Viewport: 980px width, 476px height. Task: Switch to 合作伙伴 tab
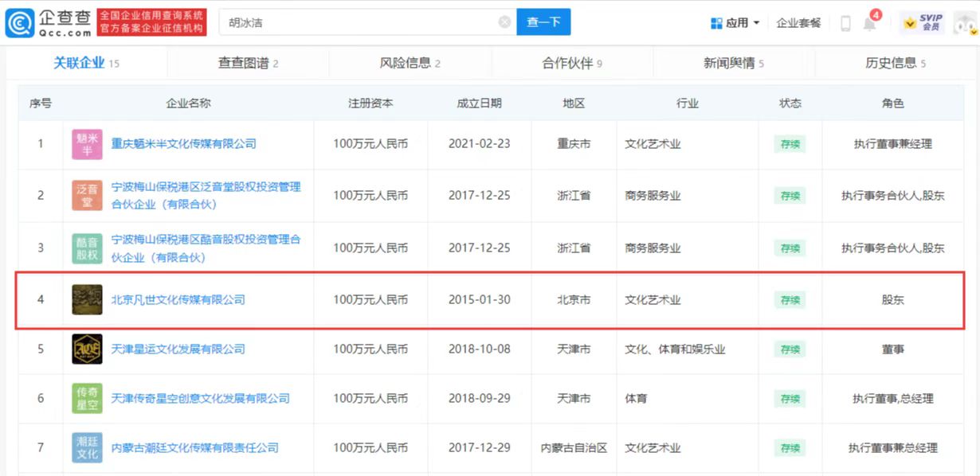[572, 63]
